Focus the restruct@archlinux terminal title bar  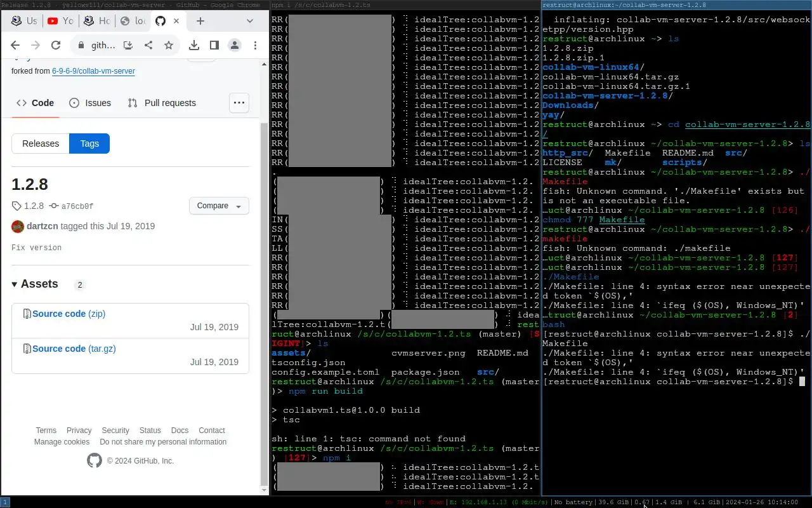677,5
